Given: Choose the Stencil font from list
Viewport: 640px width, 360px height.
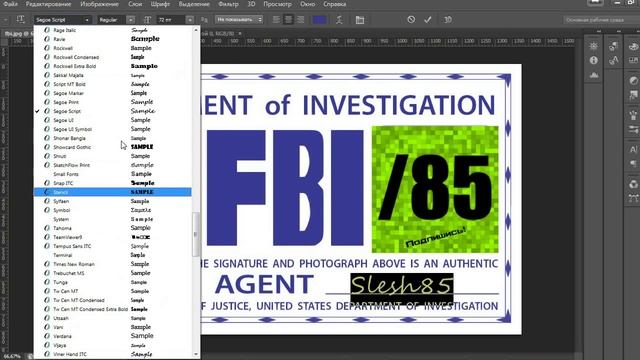Looking at the screenshot, I should point(113,192).
